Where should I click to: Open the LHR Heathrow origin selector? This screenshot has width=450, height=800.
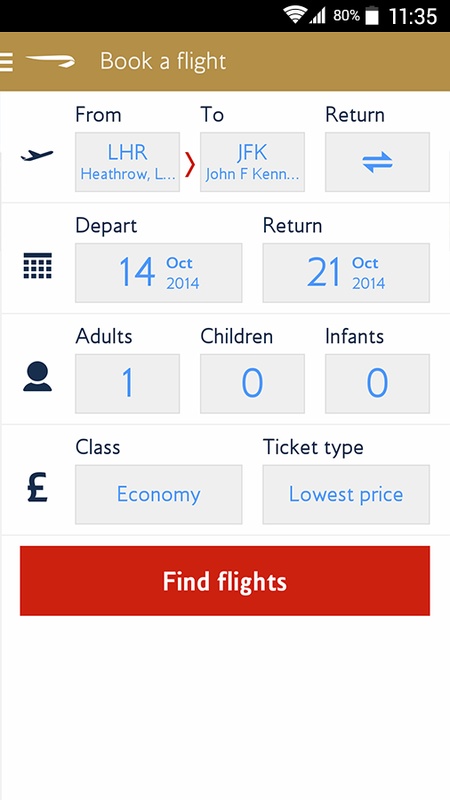pos(128,162)
